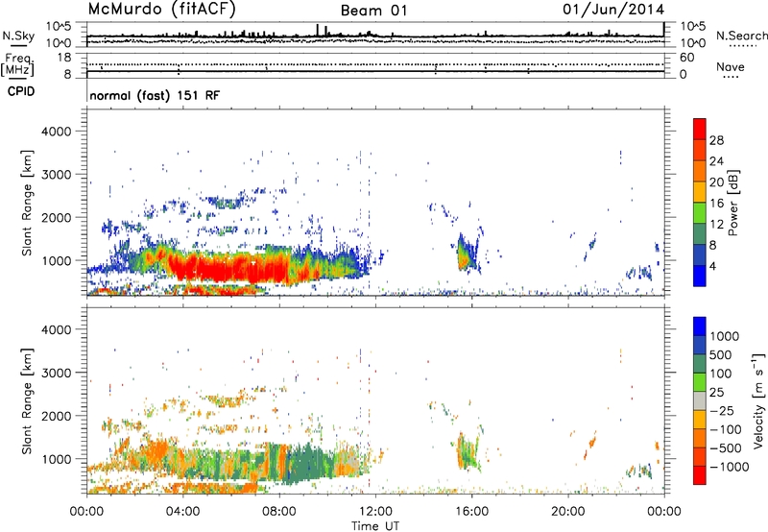
Task: Click the "08:00" time tick label
Action: pos(279,512)
